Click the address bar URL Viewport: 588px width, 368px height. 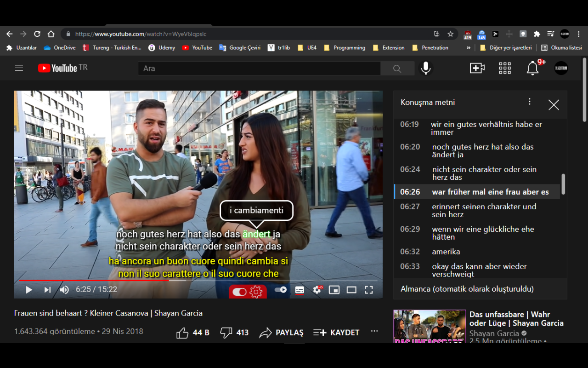point(141,34)
